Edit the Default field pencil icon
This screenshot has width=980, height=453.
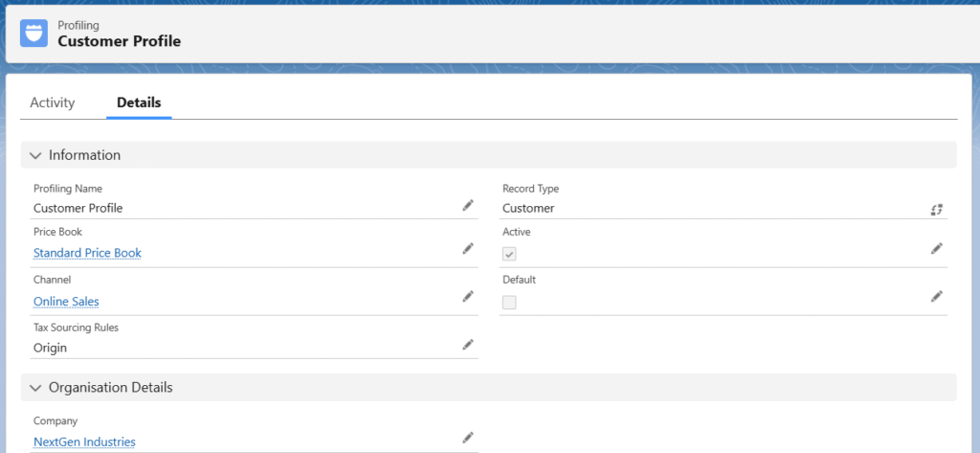(x=937, y=297)
